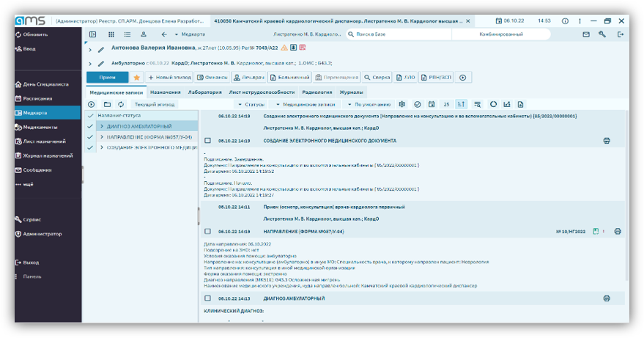Open Администратор in sidebar
The image size is (644, 338).
[39, 234]
